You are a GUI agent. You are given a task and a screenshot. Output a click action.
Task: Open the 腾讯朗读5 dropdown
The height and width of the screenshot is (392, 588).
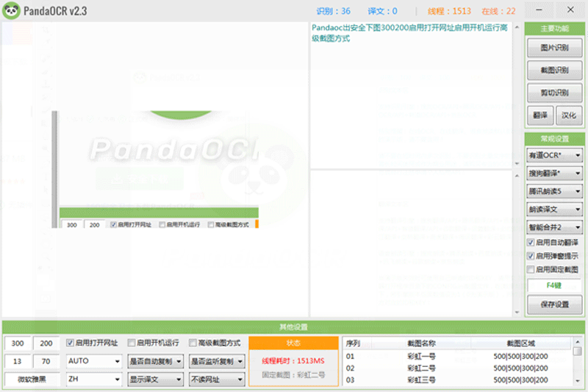(x=554, y=191)
